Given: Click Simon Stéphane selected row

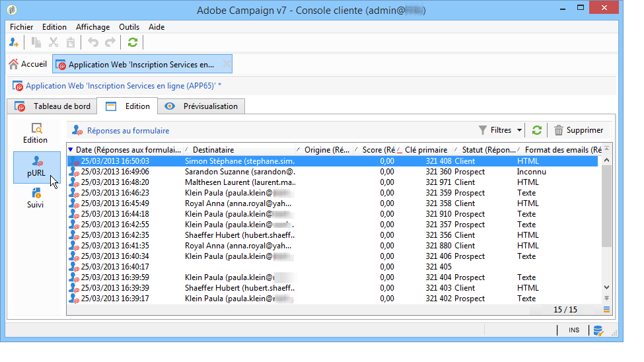Looking at the screenshot, I should pos(333,161).
